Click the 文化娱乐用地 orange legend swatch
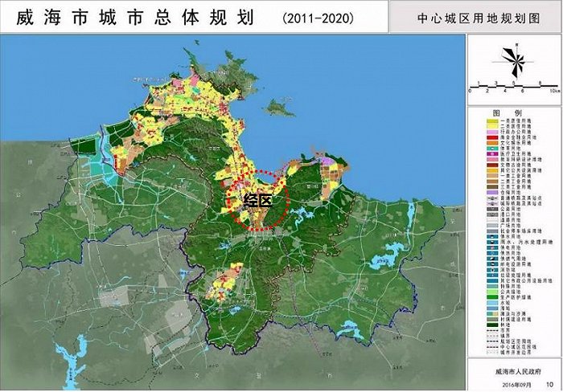 [492, 143]
